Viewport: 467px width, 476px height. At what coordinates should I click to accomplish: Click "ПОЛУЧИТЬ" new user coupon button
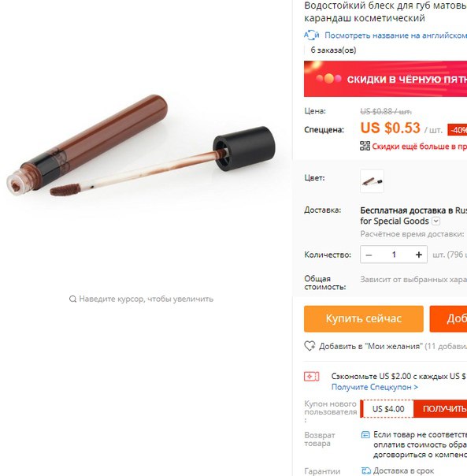tap(440, 408)
